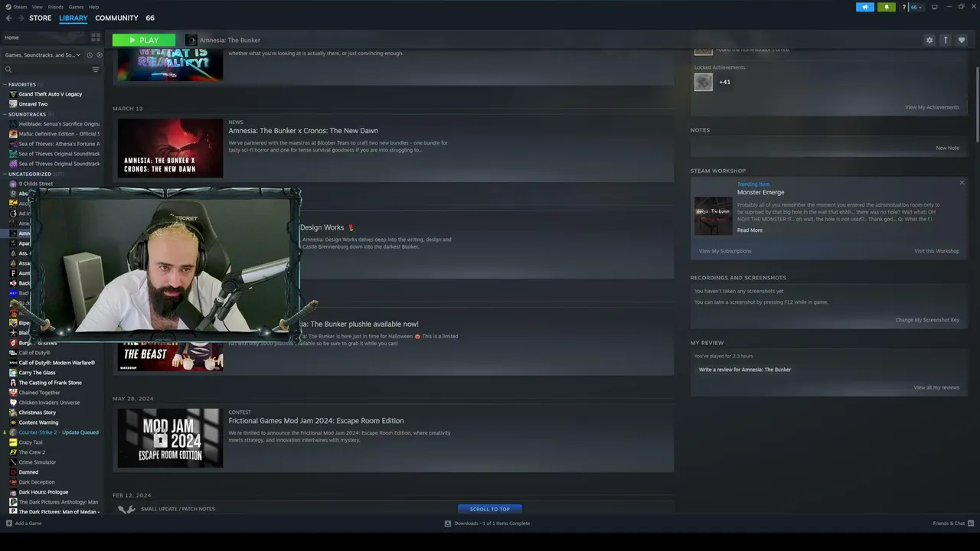This screenshot has height=551, width=980.
Task: Click the Carry The Glass icon
Action: tap(13, 373)
